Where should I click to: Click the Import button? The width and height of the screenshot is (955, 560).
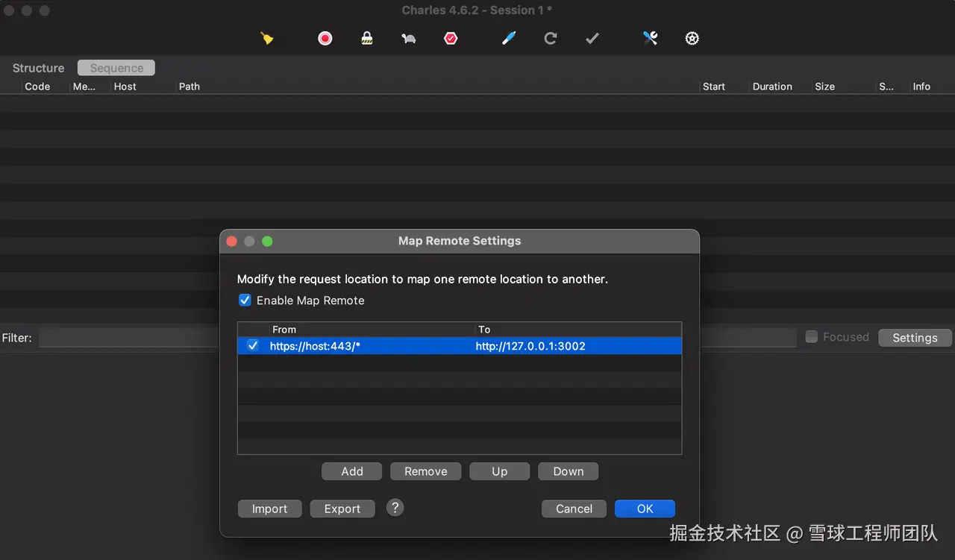pyautogui.click(x=269, y=509)
